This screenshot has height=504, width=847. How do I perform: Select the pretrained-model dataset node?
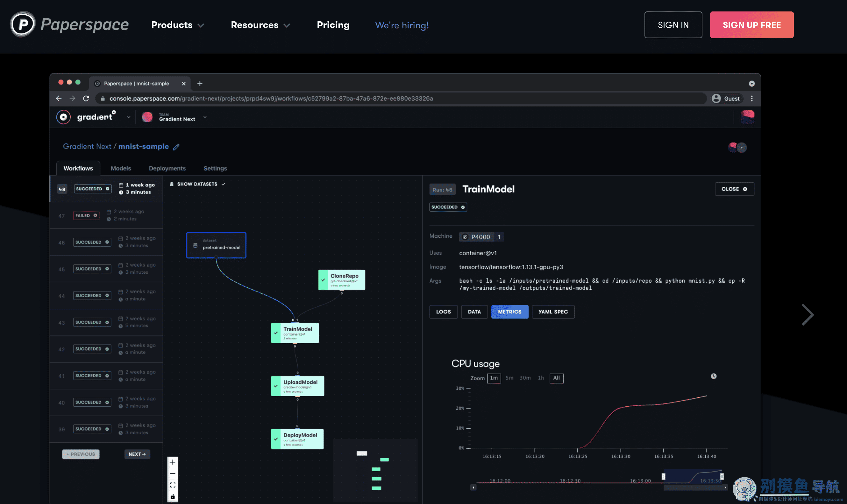216,245
